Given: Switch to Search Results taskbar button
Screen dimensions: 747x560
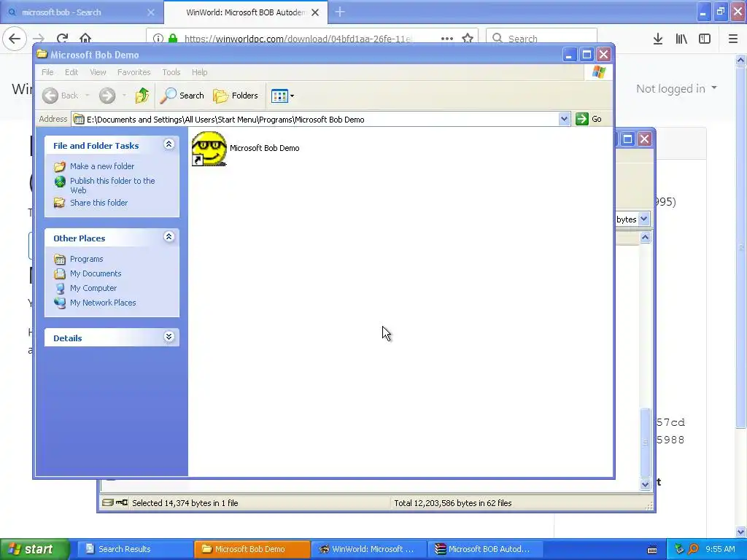Looking at the screenshot, I should point(134,549).
